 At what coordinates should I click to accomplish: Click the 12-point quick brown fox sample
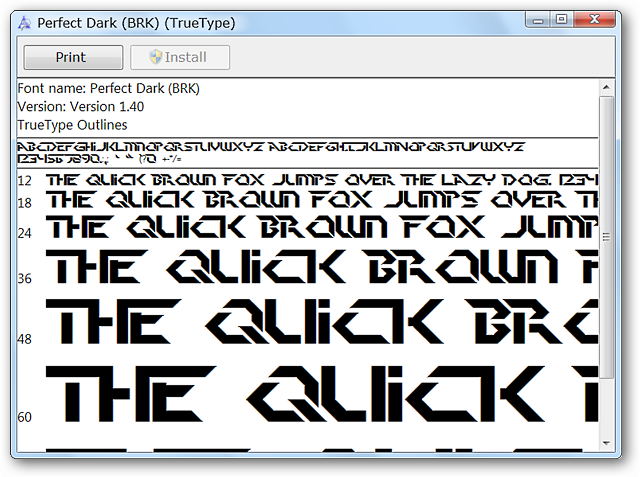point(322,180)
